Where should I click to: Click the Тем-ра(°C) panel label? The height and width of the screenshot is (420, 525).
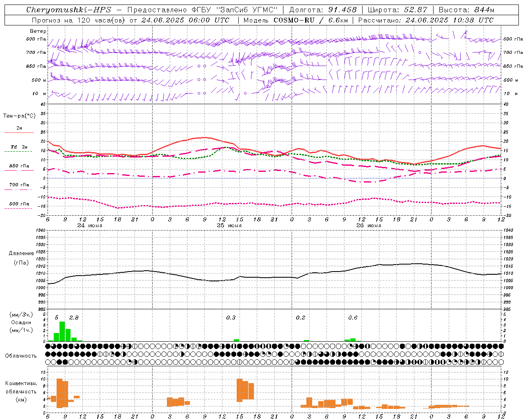pyautogui.click(x=19, y=116)
